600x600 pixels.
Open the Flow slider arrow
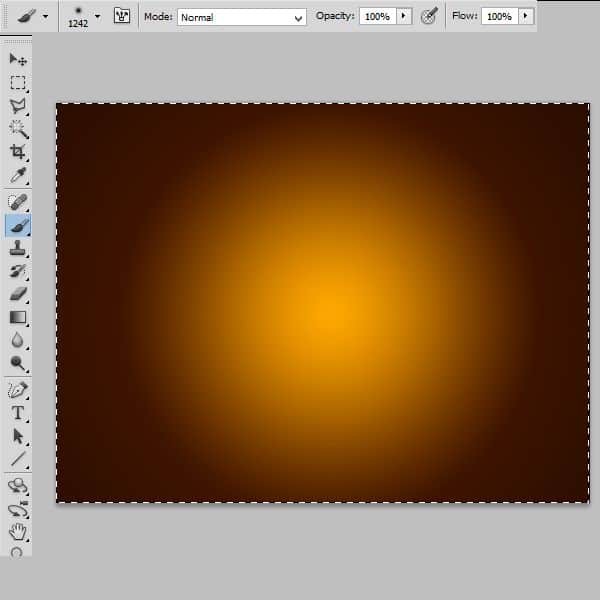point(526,16)
